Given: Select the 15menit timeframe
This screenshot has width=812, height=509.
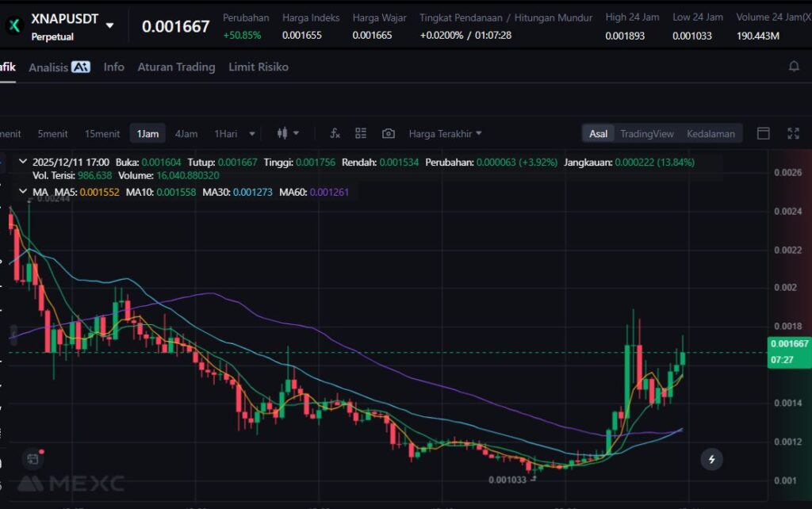Looking at the screenshot, I should click(102, 133).
